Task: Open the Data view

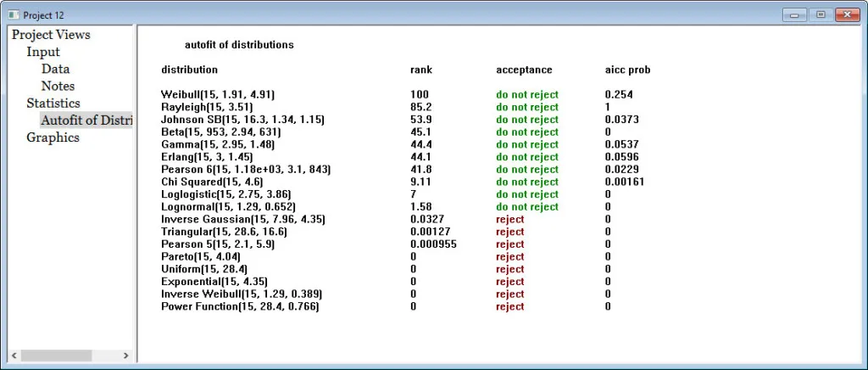Action: (x=55, y=69)
